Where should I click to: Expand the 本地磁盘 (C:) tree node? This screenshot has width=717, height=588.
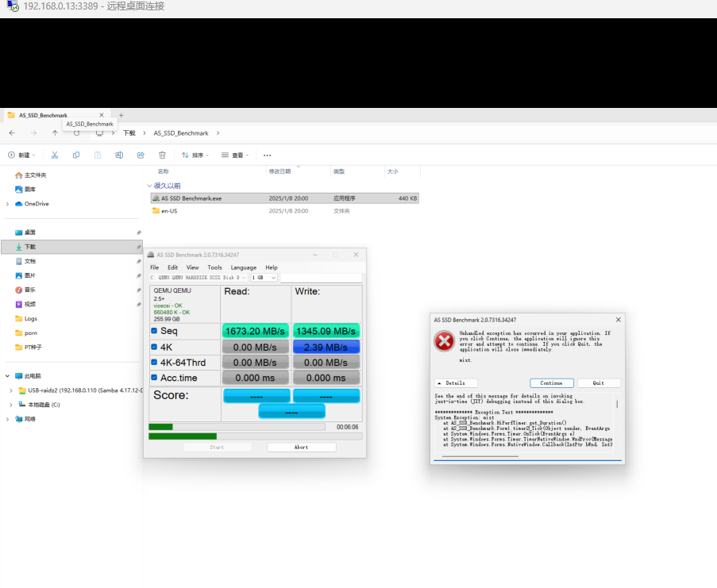(x=11, y=405)
